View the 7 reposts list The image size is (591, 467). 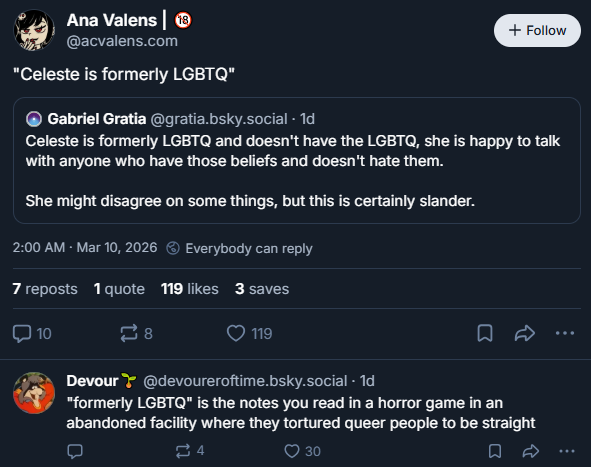tap(45, 289)
